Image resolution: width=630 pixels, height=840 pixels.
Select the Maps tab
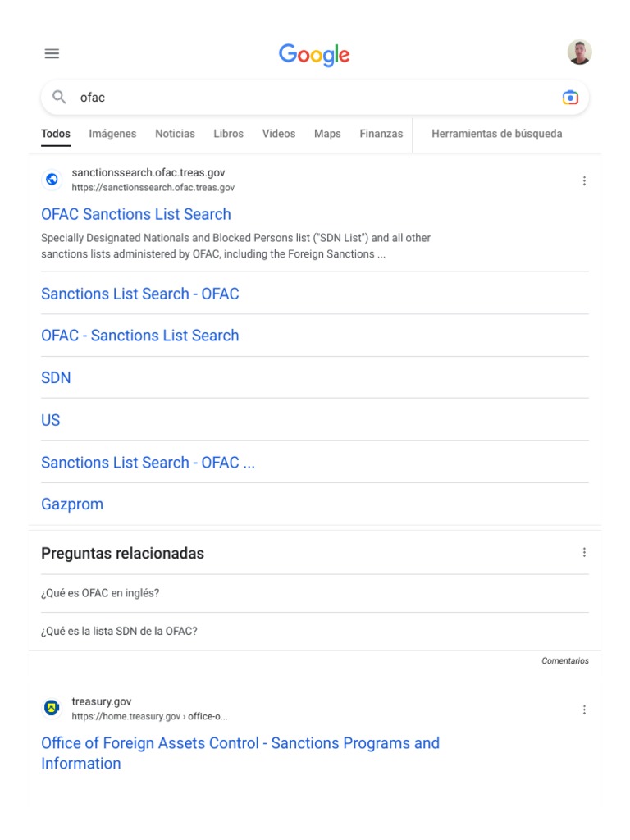pyautogui.click(x=327, y=134)
